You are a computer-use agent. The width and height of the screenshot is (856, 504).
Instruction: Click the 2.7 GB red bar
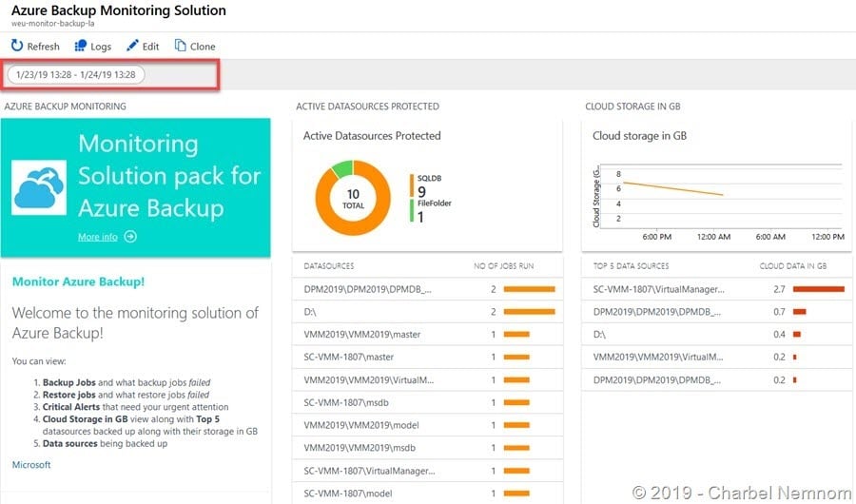click(818, 289)
